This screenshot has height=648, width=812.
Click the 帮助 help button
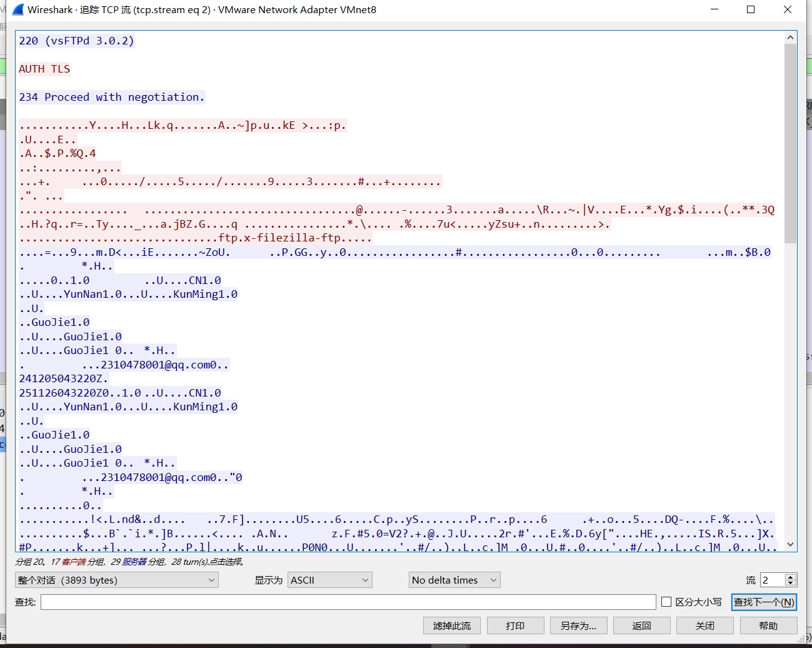pyautogui.click(x=768, y=625)
